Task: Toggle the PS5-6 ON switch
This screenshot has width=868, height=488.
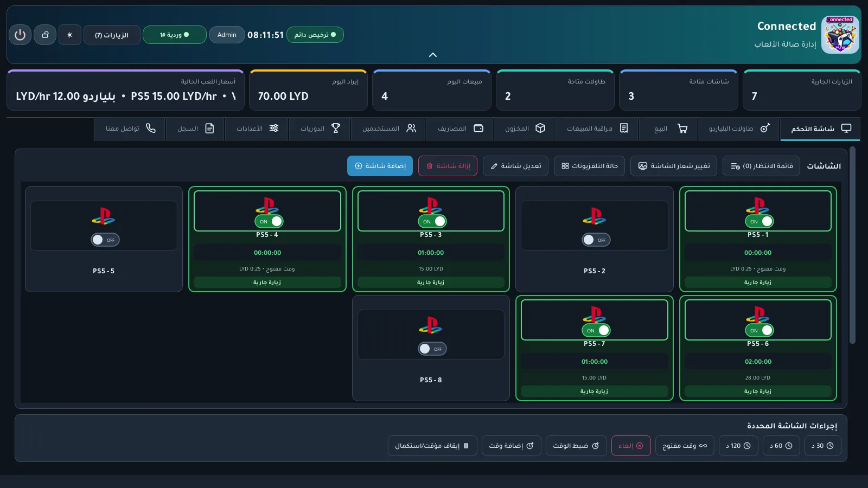Action: (759, 330)
